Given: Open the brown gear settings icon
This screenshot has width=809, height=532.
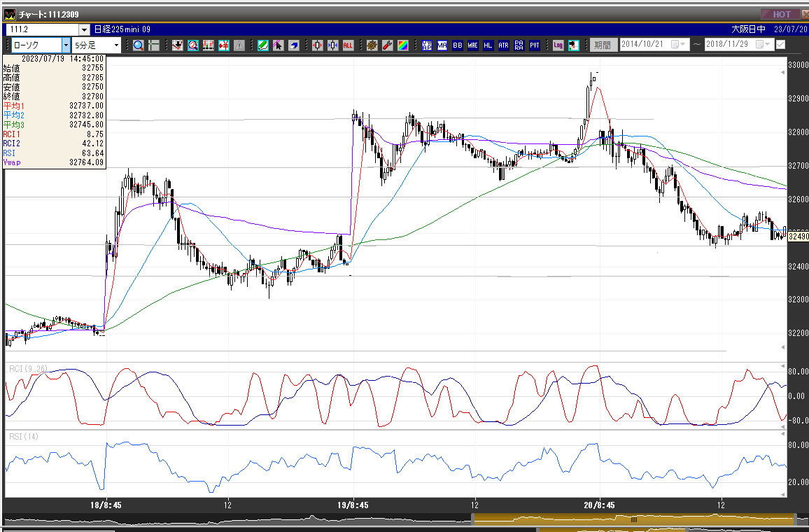Looking at the screenshot, I should (372, 45).
